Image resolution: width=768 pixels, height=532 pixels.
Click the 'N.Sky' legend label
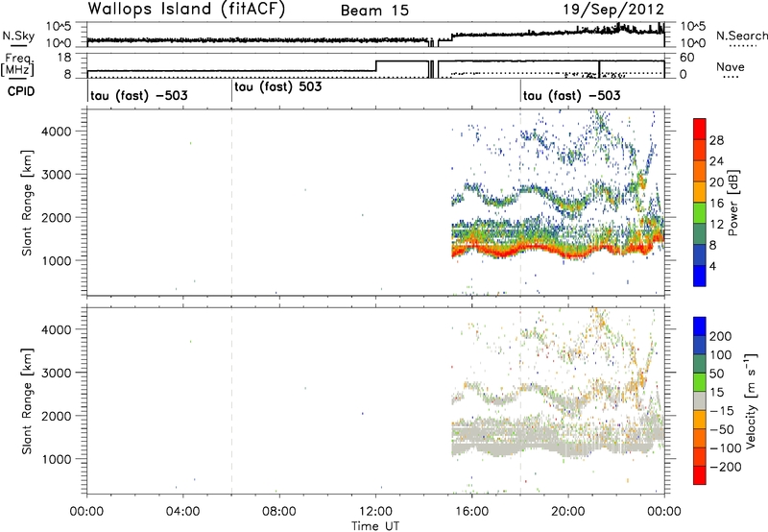tap(18, 36)
